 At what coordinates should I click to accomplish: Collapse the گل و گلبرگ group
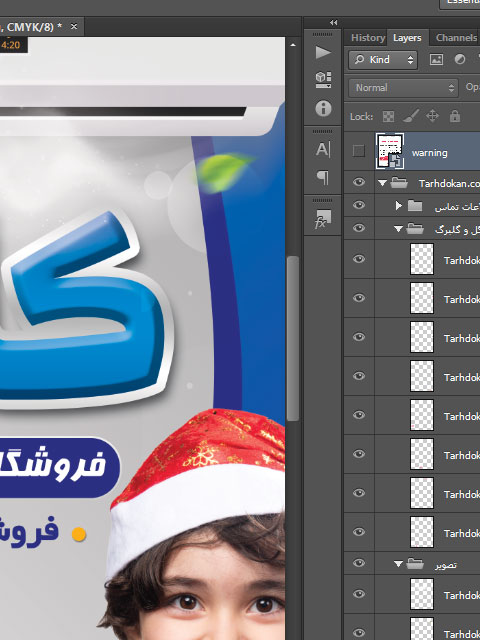pyautogui.click(x=398, y=229)
